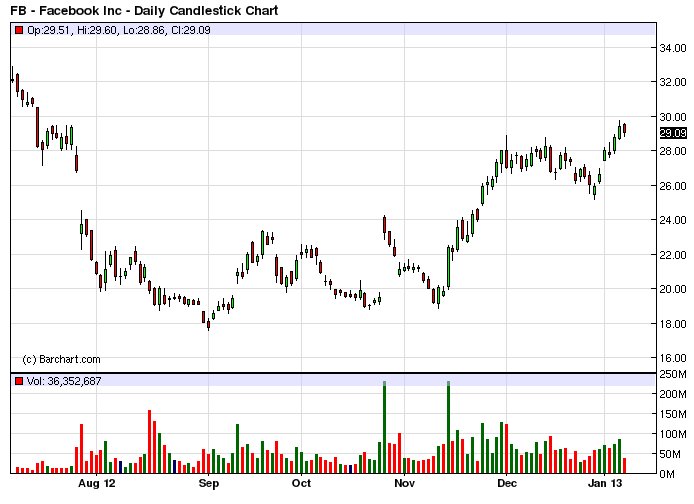The height and width of the screenshot is (504, 694).
Task: Select the 'Hi:29.60' value in the header
Action: (x=96, y=30)
